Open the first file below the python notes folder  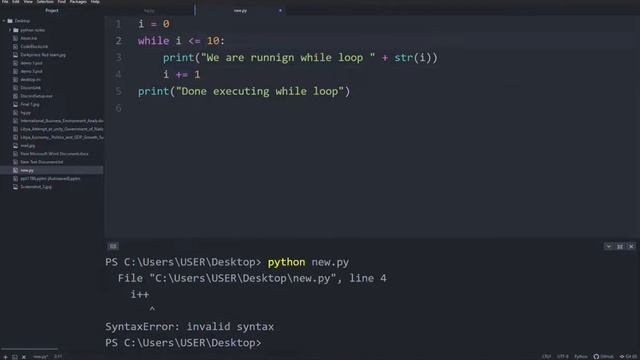click(x=29, y=38)
